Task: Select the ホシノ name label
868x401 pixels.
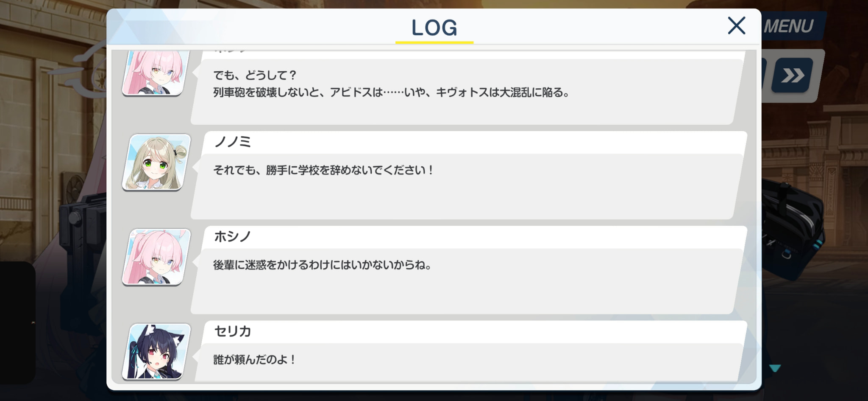Action: (233, 236)
